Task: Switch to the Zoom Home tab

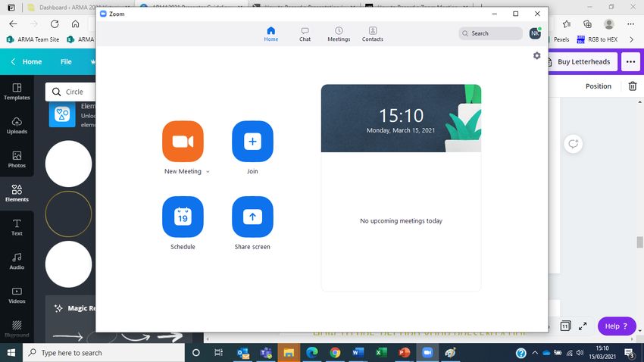Action: point(270,34)
